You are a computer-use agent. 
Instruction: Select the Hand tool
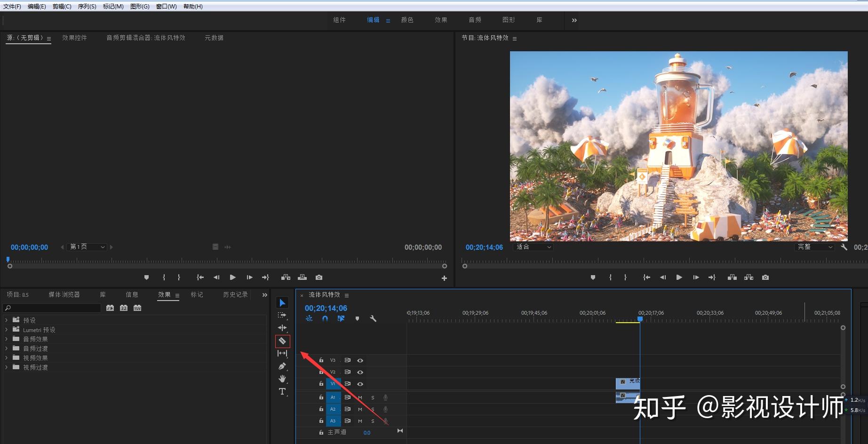(282, 379)
